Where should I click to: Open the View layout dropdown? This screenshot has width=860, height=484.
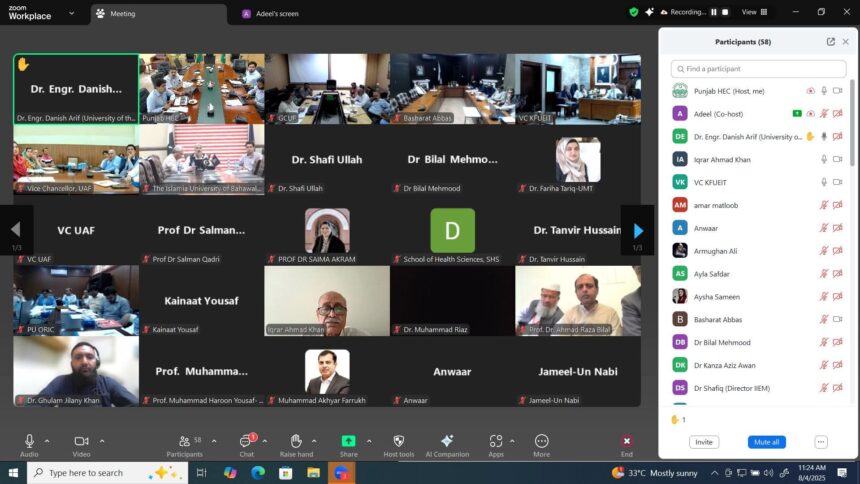point(754,12)
